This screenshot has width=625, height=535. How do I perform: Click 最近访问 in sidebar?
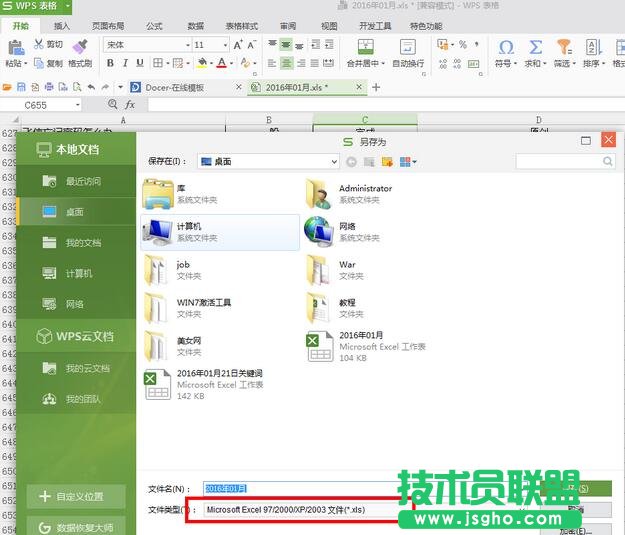(76, 181)
